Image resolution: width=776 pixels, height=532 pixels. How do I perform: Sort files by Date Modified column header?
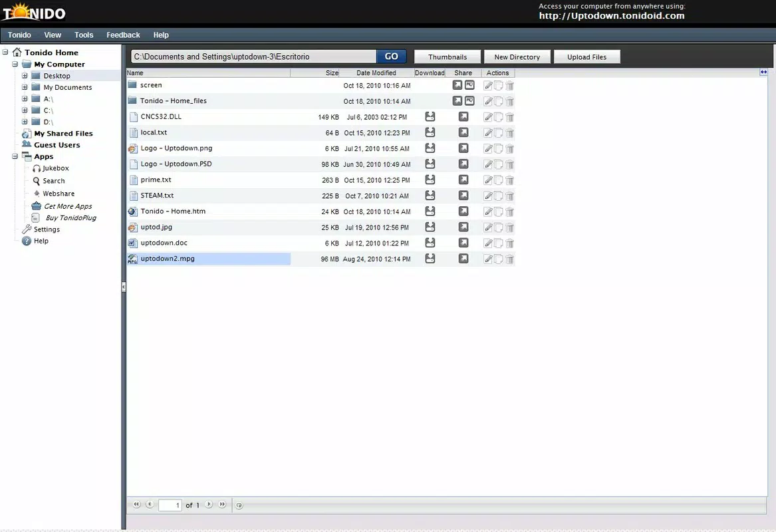tap(376, 72)
